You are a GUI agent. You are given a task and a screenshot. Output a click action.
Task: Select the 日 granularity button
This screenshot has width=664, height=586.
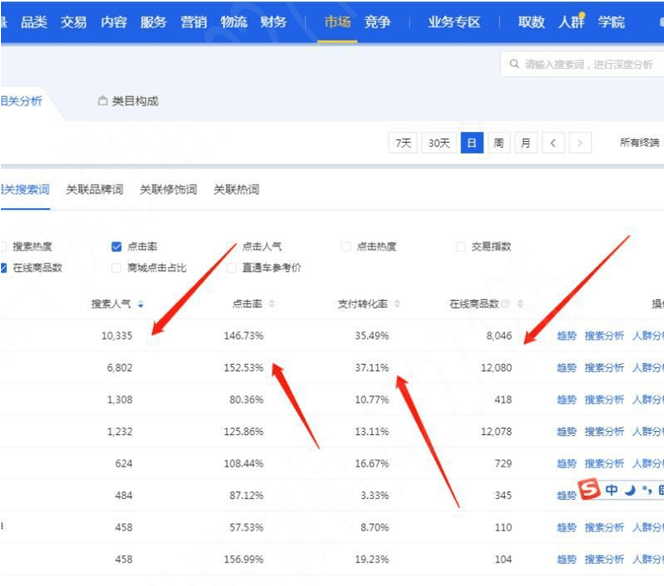point(472,143)
